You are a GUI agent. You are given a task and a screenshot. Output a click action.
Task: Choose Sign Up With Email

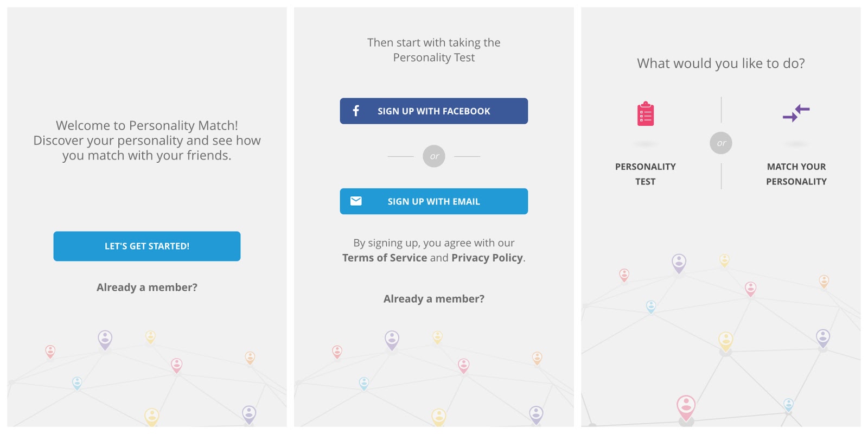click(433, 201)
